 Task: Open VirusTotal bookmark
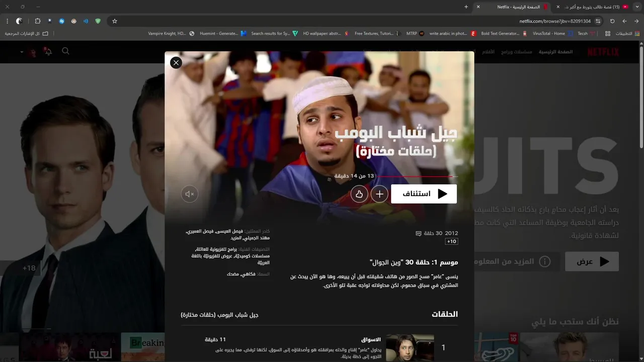[552, 34]
